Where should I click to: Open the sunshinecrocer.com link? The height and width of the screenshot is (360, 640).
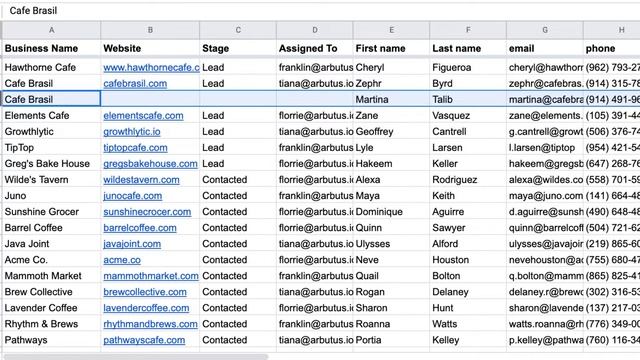point(147,212)
